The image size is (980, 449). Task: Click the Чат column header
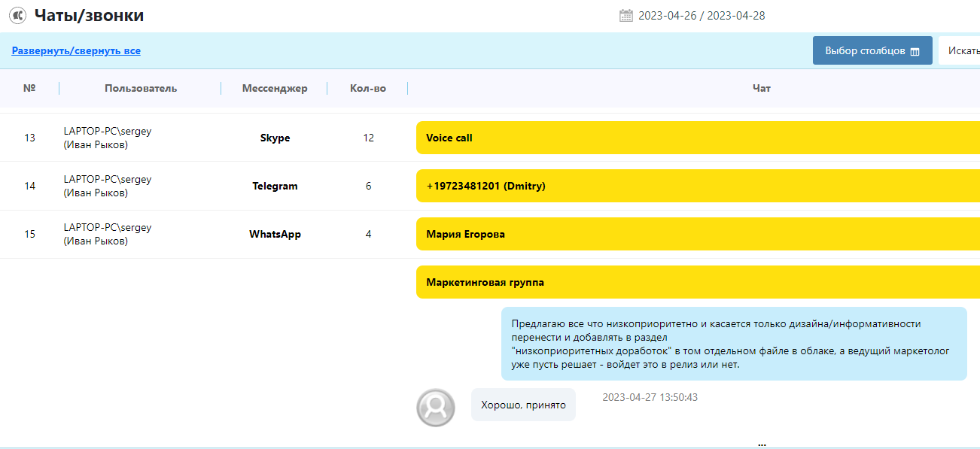point(761,89)
